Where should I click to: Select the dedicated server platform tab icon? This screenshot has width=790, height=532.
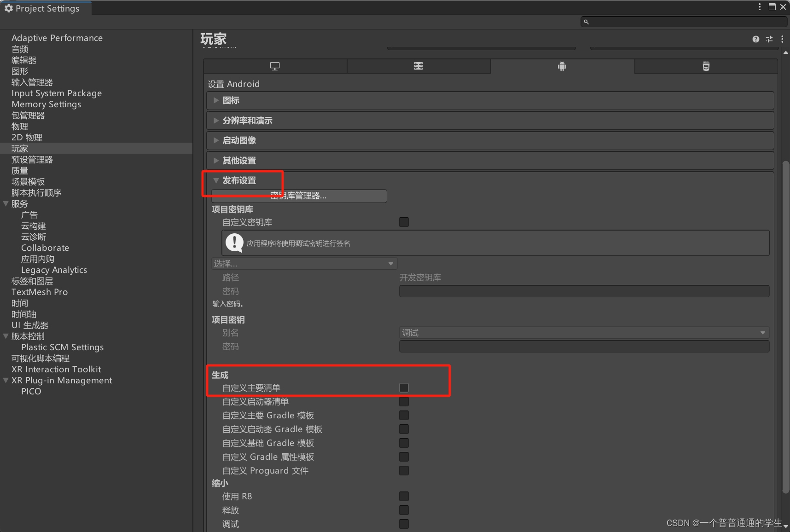pos(418,66)
